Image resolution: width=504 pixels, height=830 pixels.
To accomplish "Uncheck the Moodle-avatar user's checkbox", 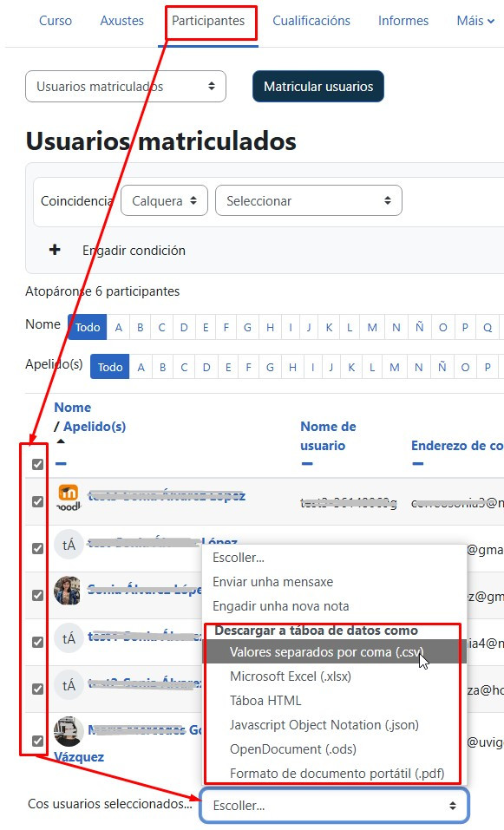I will coord(37,501).
